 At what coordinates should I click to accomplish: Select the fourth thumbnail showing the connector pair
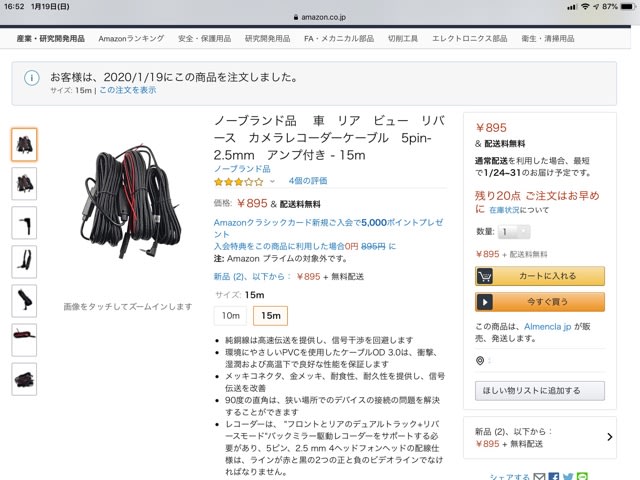click(x=24, y=262)
